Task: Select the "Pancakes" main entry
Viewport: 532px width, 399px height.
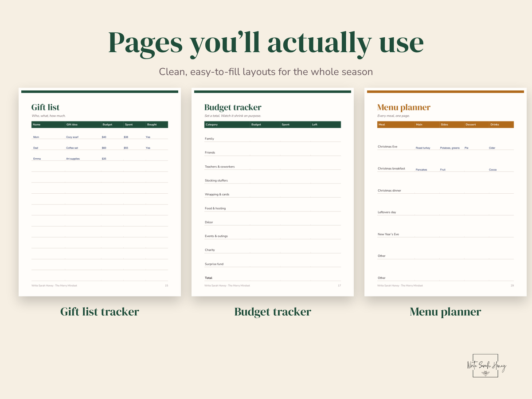Action: 421,170
